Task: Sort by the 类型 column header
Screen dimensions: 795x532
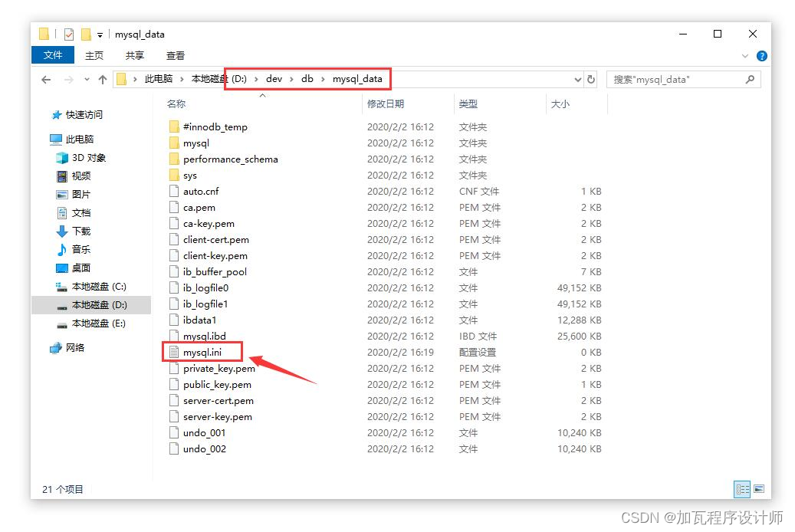Action: pos(468,104)
